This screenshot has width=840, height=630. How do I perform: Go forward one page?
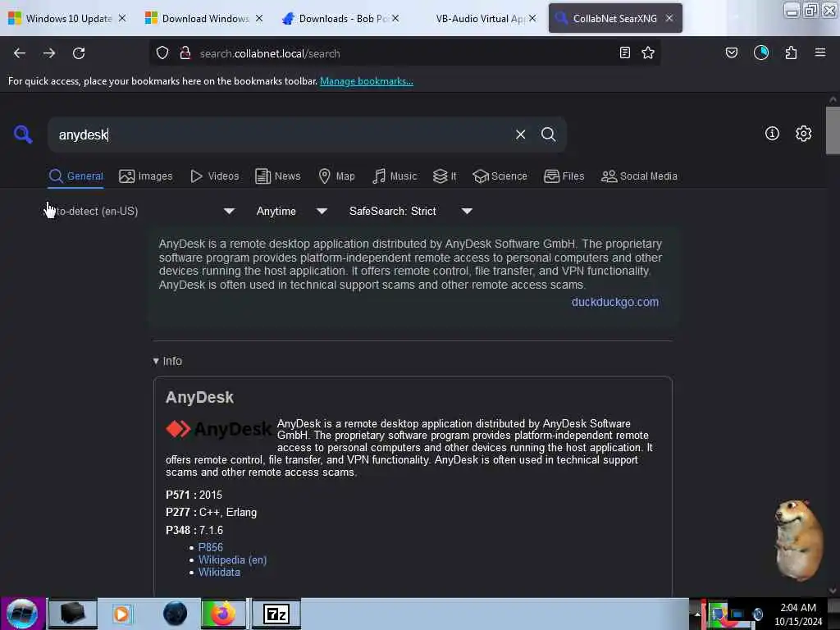[x=49, y=53]
